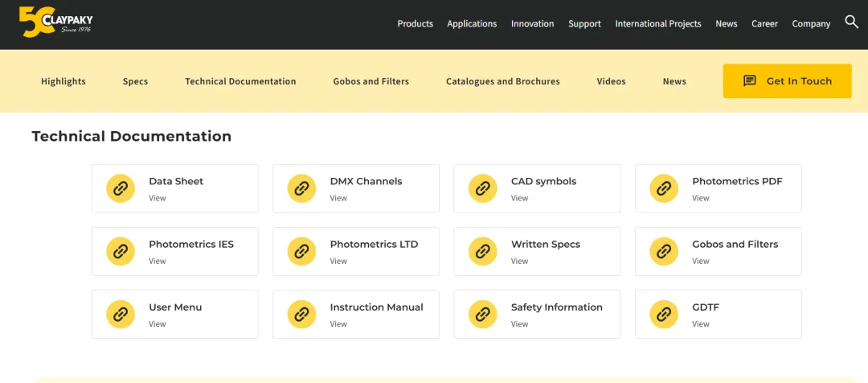Click the Safety Information link icon
The width and height of the screenshot is (868, 383).
click(x=482, y=315)
